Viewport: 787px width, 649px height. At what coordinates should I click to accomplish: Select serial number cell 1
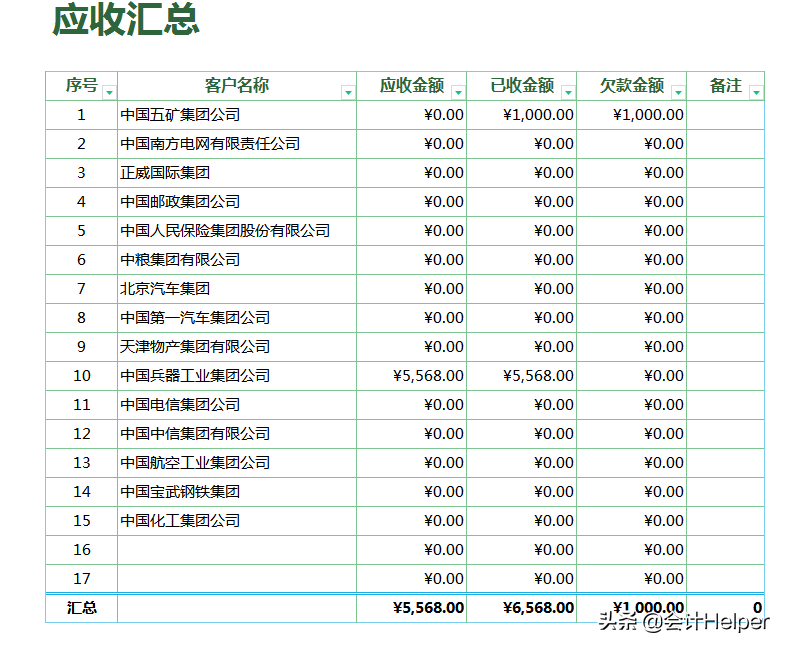[x=81, y=115]
